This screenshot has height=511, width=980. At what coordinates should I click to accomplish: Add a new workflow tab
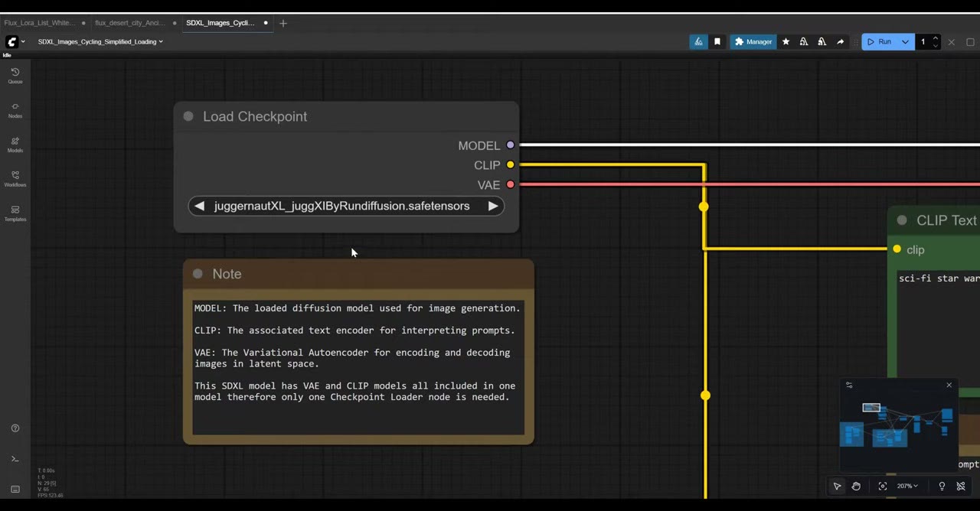pos(283,23)
